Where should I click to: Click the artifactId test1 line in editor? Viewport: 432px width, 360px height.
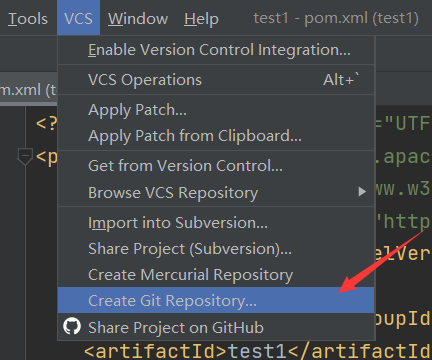click(257, 351)
